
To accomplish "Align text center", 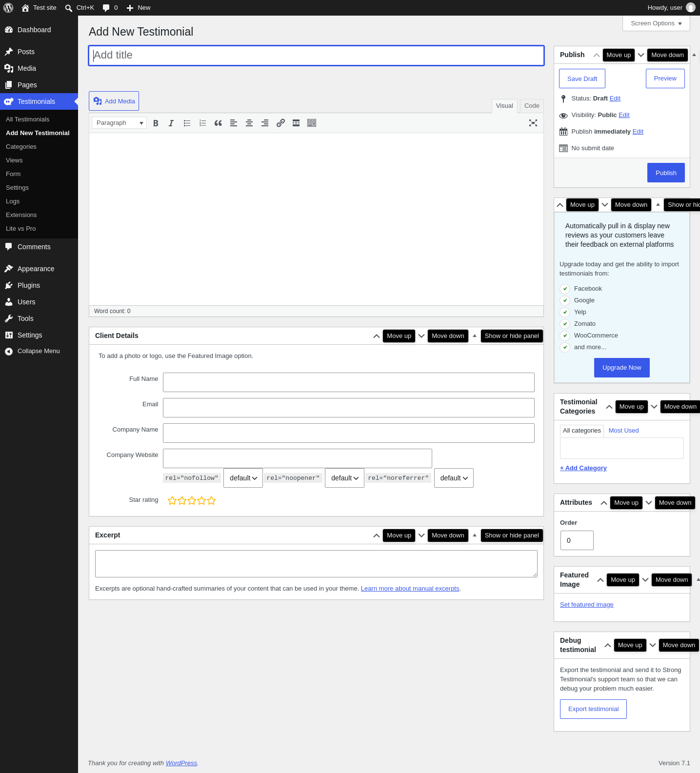I will pos(249,123).
